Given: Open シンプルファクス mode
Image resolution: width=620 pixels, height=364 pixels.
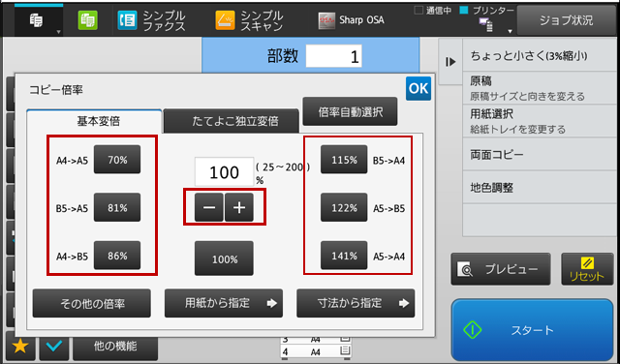Looking at the screenshot, I should [x=151, y=20].
